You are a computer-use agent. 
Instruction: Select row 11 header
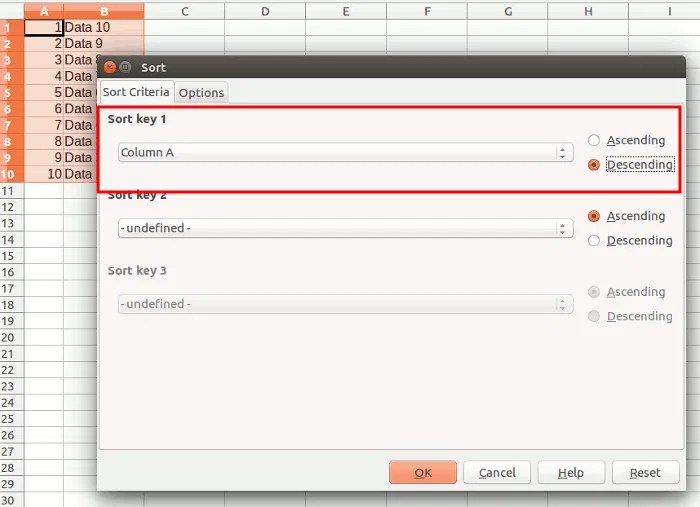click(x=12, y=191)
